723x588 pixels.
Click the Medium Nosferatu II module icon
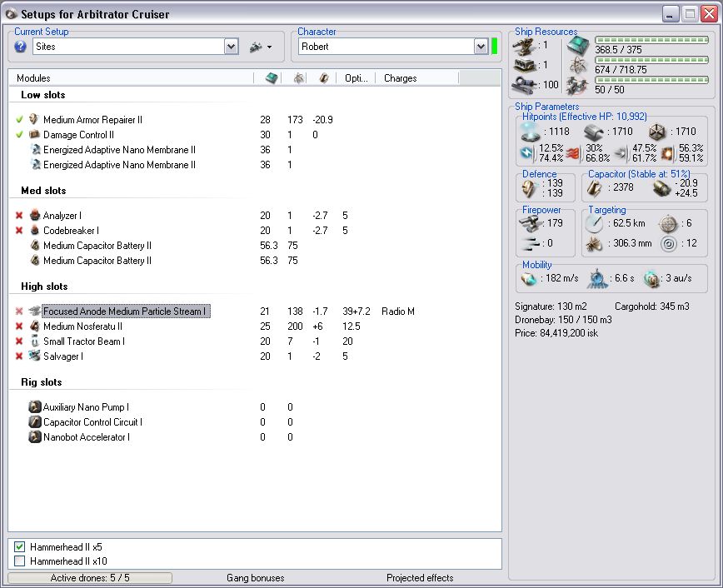tap(35, 326)
